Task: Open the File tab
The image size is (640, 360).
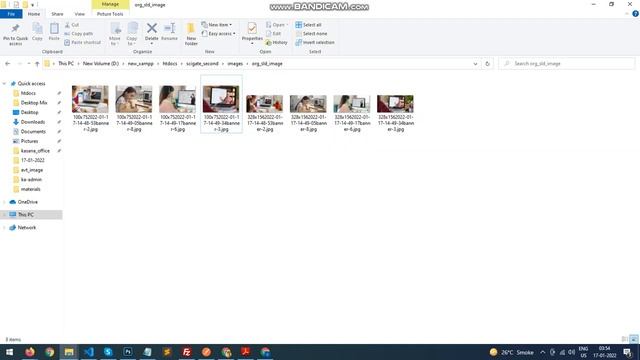Action: click(11, 14)
